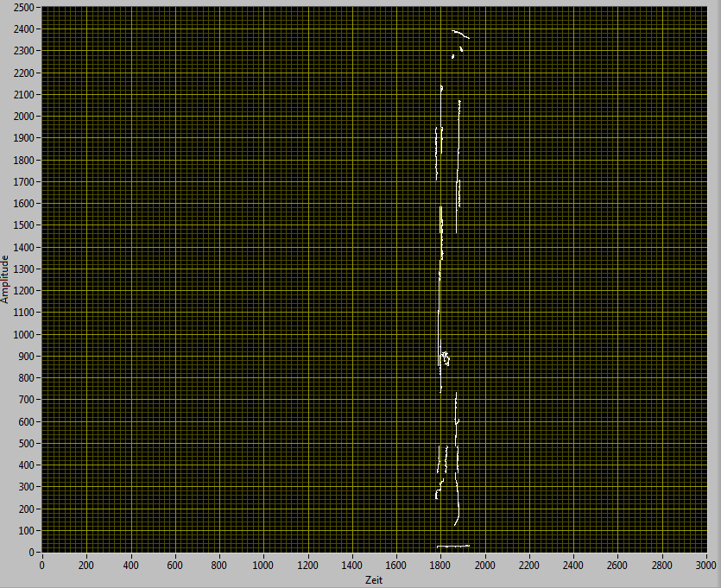
Task: Select the 200 Zeit axis tick label
Action: point(86,566)
